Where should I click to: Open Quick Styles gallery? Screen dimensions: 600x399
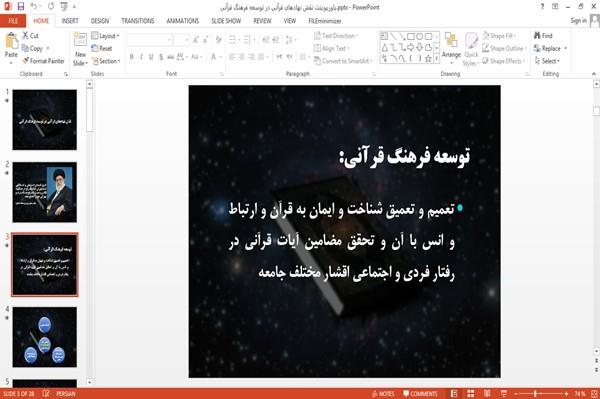(471, 49)
